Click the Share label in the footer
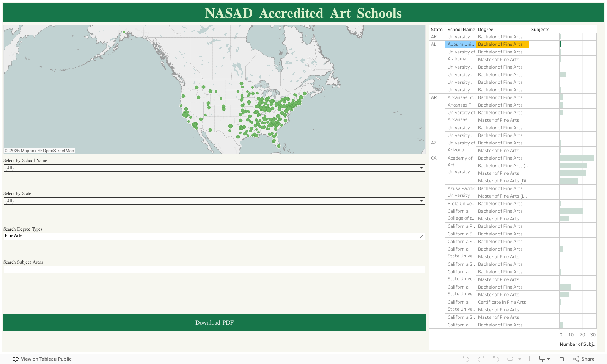This screenshot has width=607, height=364. [588, 359]
